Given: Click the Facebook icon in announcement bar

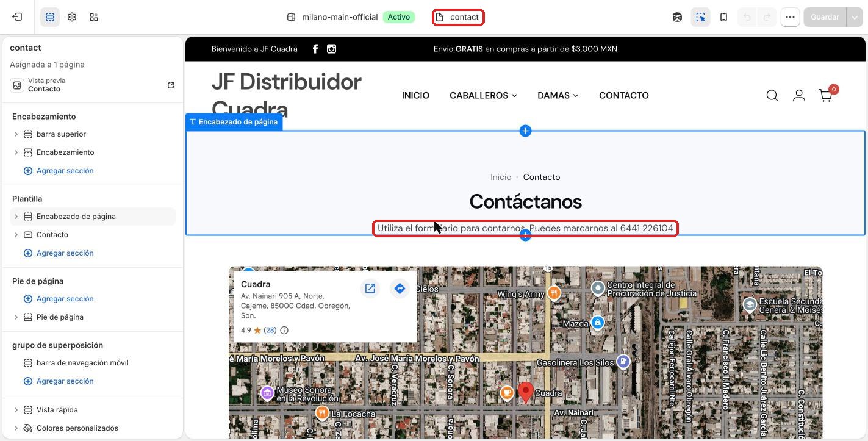Looking at the screenshot, I should [x=315, y=49].
